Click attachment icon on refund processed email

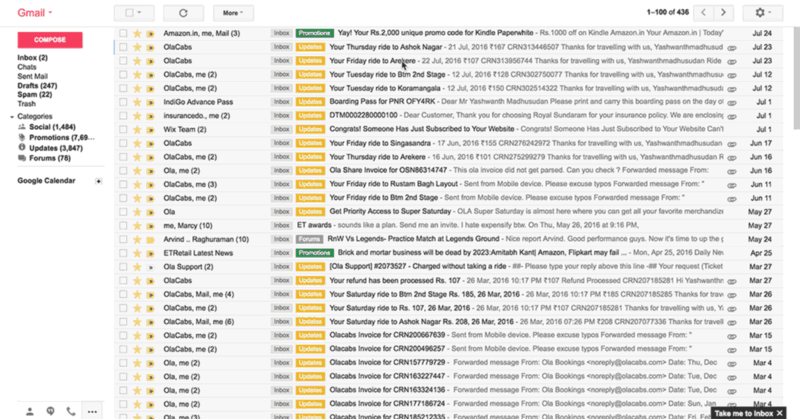click(732, 281)
